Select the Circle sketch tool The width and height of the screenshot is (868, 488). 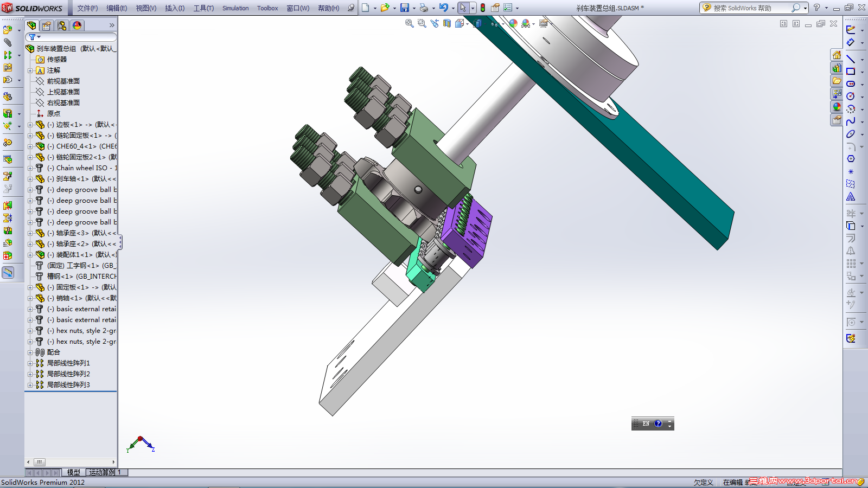[x=851, y=97]
